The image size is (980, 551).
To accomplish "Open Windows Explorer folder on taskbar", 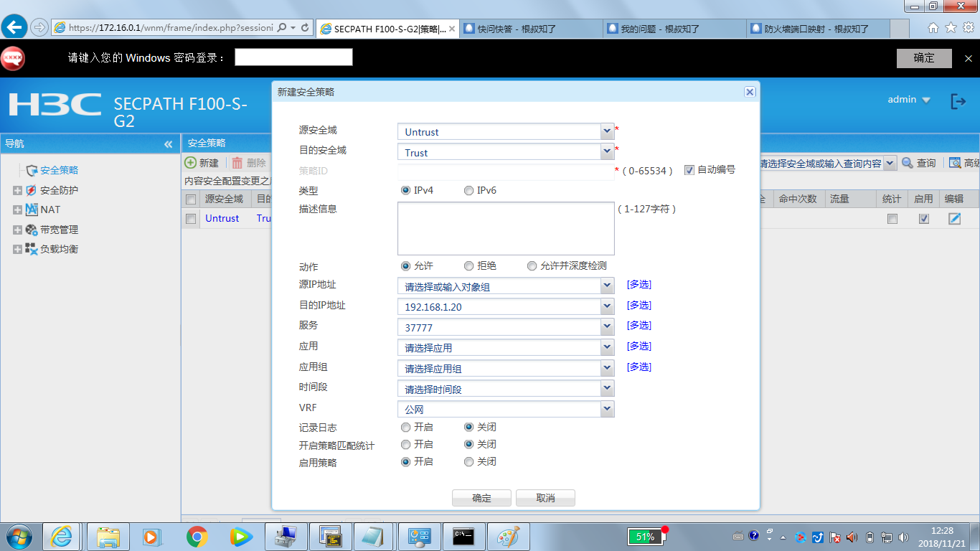I will (x=108, y=537).
